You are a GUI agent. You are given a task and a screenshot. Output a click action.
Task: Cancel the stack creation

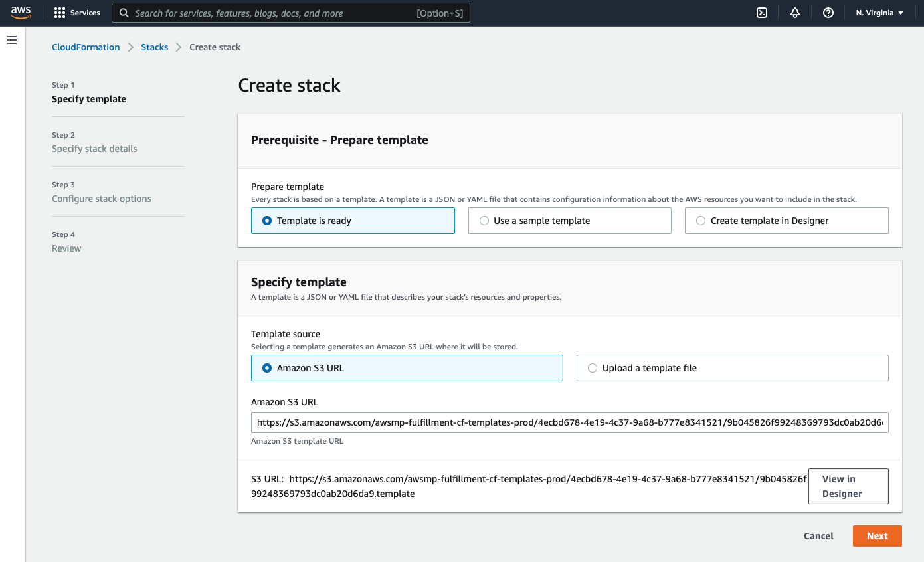pos(818,536)
